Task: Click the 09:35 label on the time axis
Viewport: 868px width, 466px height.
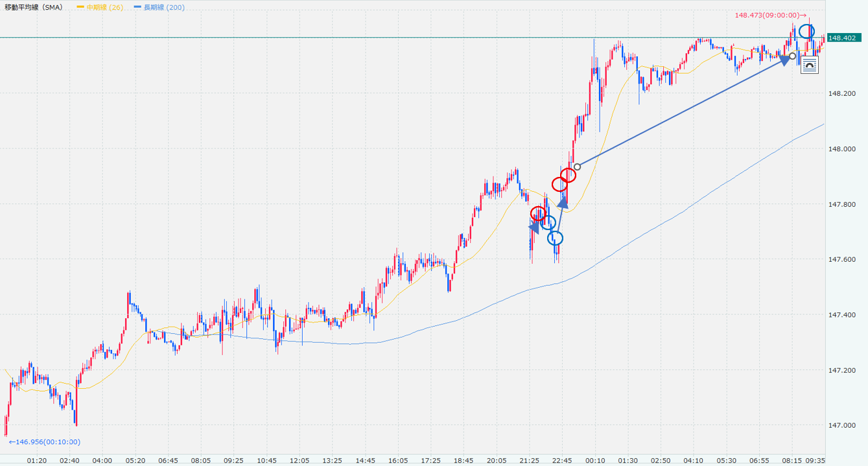Action: point(815,460)
